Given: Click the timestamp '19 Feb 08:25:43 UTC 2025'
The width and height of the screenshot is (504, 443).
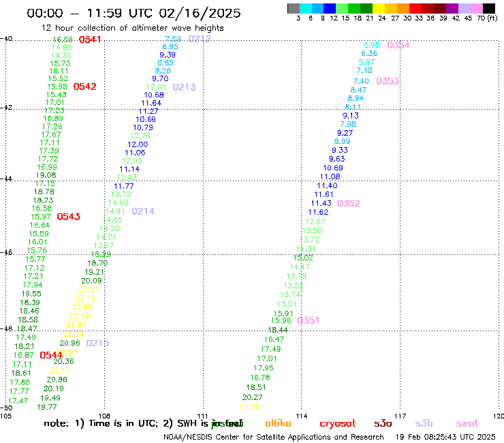Looking at the screenshot, I should (445, 437).
